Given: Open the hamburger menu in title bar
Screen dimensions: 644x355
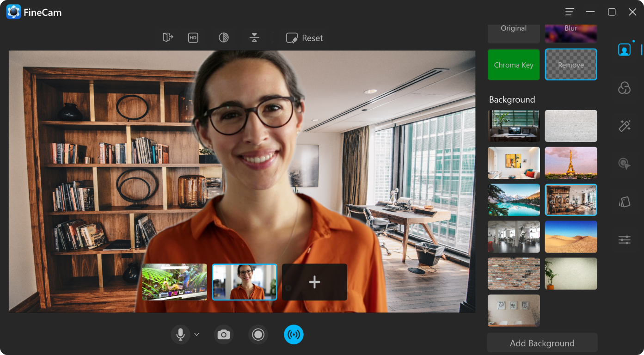Looking at the screenshot, I should (570, 12).
